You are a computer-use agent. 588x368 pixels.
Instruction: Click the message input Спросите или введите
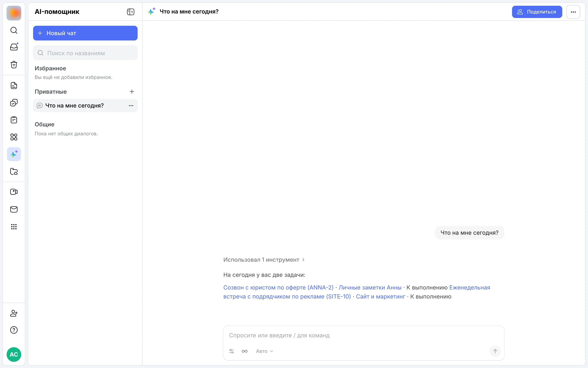coord(363,335)
